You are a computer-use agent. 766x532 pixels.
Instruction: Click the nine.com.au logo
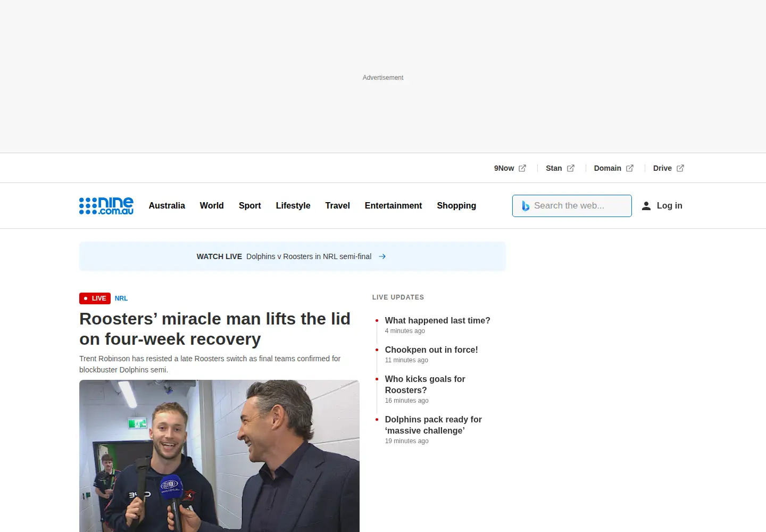106,206
